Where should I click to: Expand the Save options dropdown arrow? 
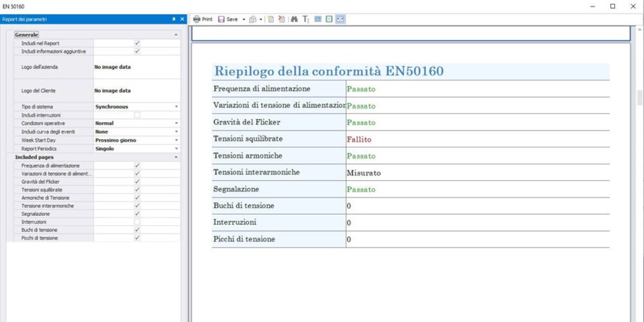[x=244, y=19]
